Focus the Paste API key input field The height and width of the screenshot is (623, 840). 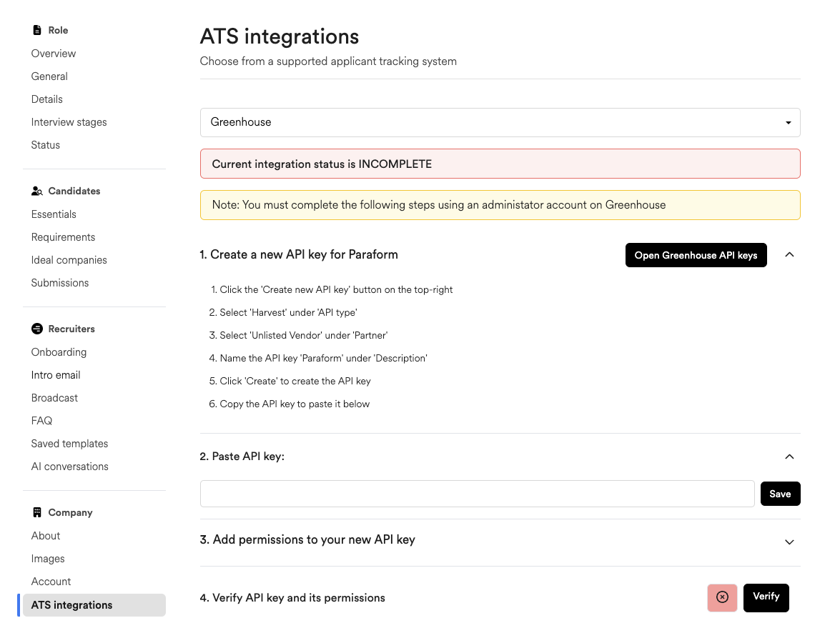point(478,494)
